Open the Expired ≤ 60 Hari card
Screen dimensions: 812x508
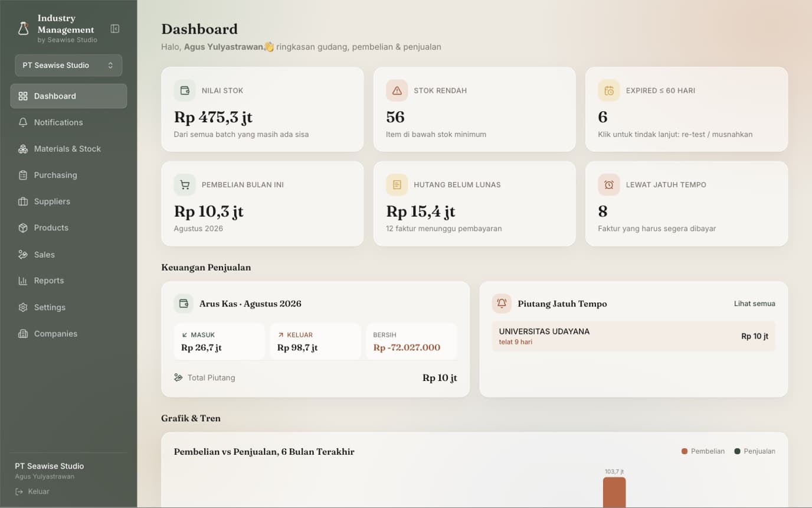686,109
